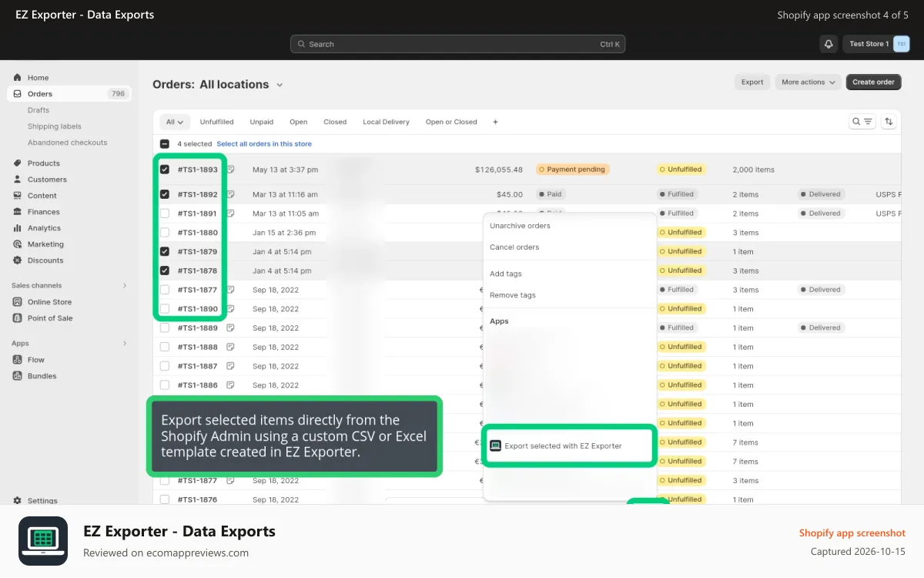924x578 pixels.
Task: Click the note icon beside order #TS1-1893
Action: pos(230,169)
